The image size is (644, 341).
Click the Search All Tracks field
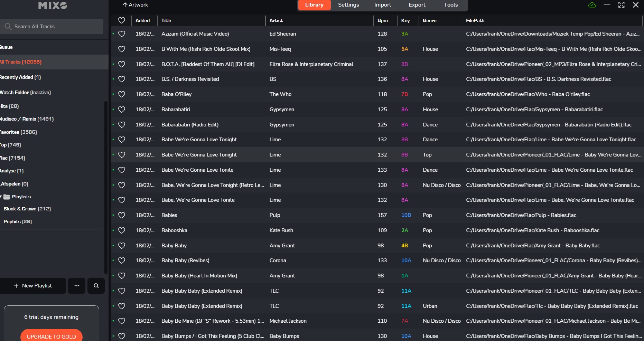tap(52, 27)
